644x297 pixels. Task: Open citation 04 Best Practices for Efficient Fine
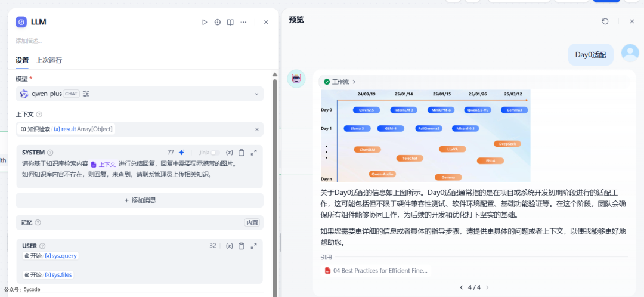click(376, 271)
